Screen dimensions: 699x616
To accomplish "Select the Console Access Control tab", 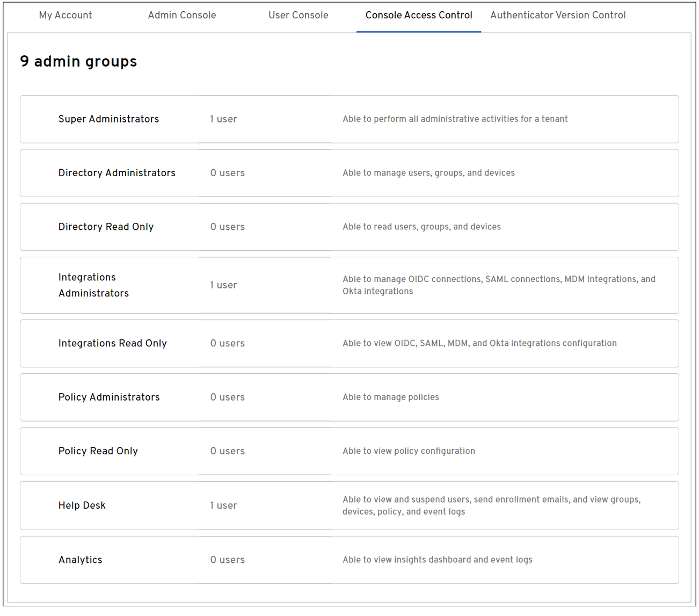I will (x=419, y=15).
